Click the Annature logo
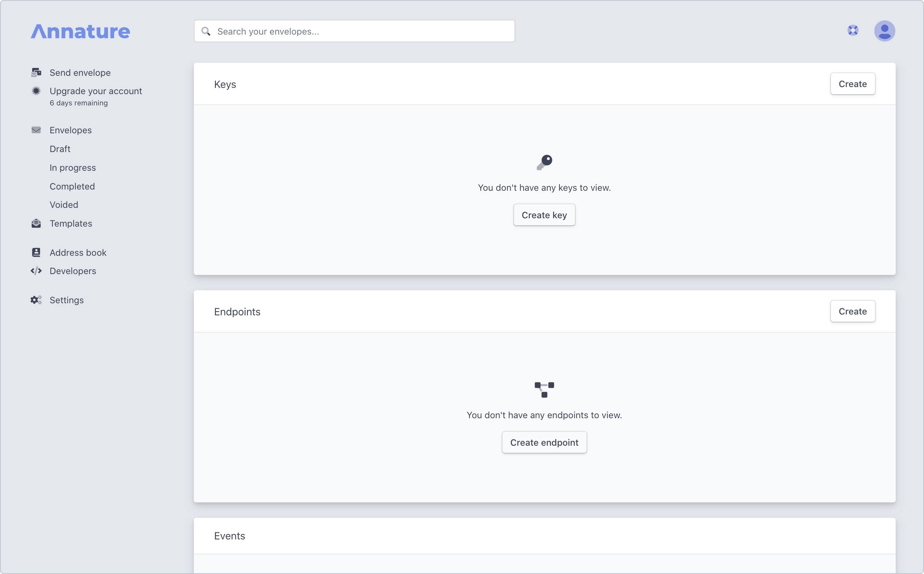The width and height of the screenshot is (924, 574). (80, 31)
